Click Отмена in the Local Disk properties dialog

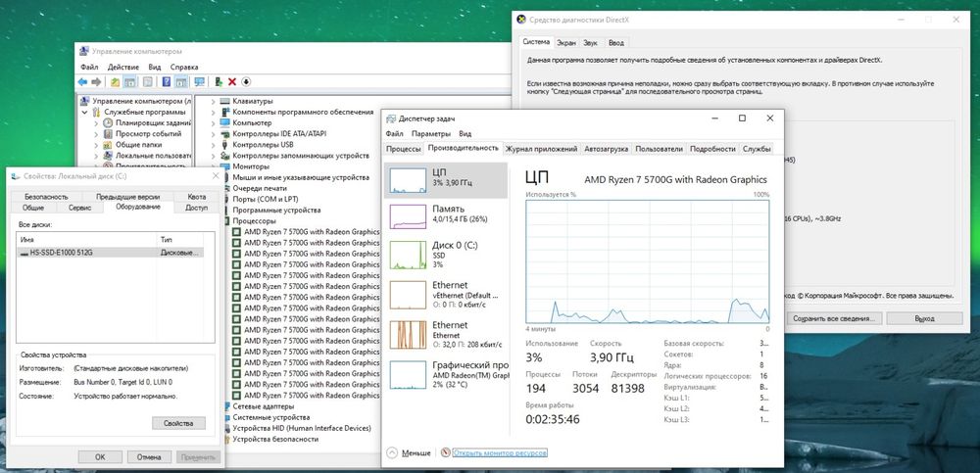coord(149,456)
